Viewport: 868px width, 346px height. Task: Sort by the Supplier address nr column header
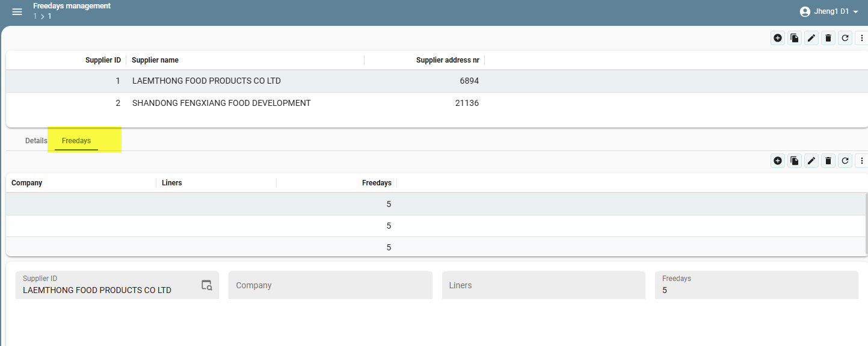click(448, 60)
